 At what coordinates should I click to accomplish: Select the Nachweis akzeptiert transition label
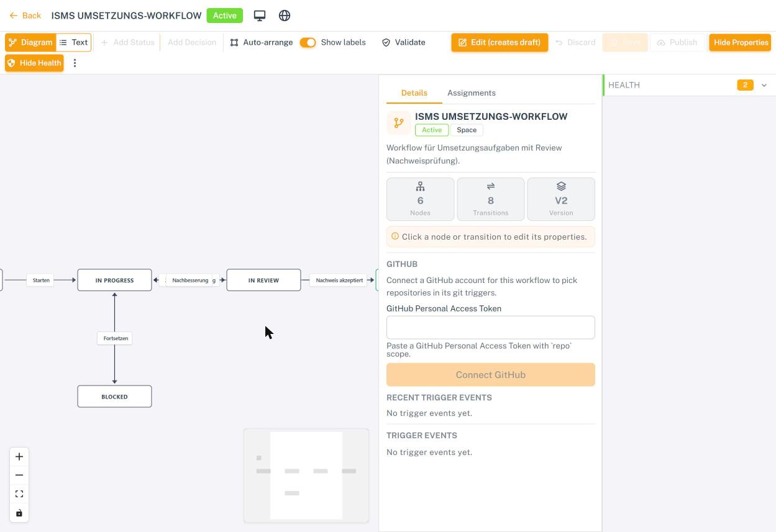point(339,280)
